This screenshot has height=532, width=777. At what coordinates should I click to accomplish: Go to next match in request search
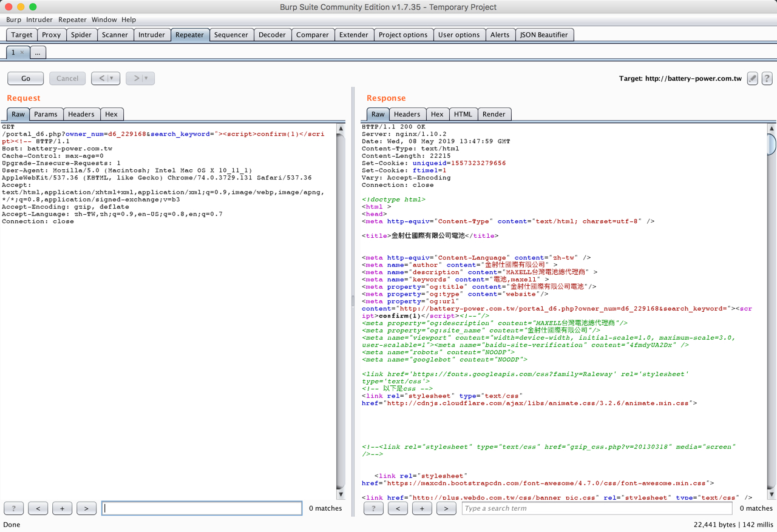(x=86, y=508)
